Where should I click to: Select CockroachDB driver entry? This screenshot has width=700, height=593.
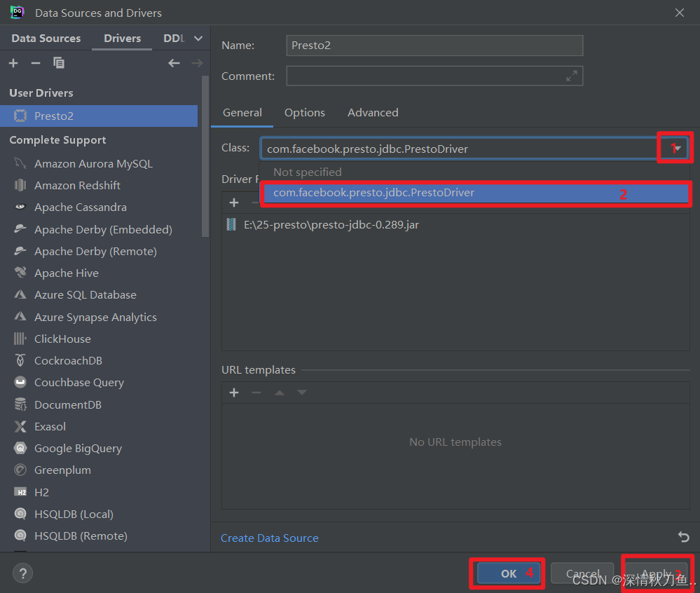[x=99, y=361]
